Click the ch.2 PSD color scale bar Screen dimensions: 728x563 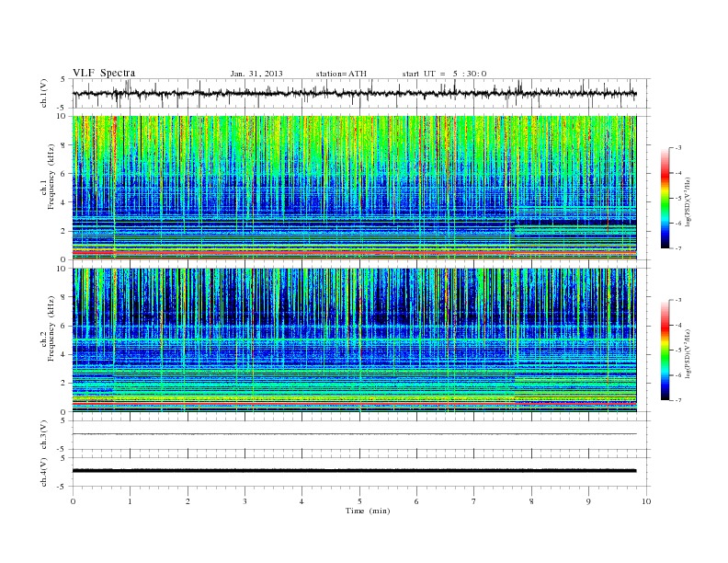tap(665, 350)
